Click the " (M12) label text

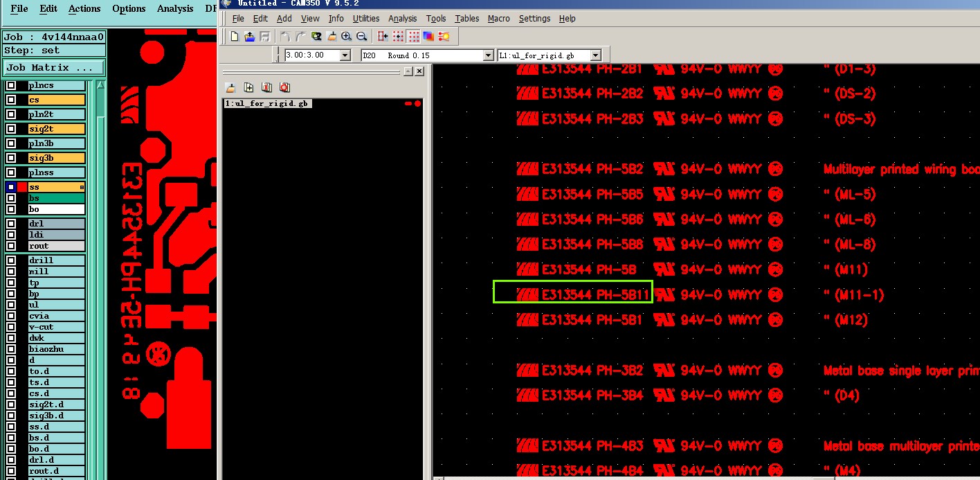[x=846, y=320]
